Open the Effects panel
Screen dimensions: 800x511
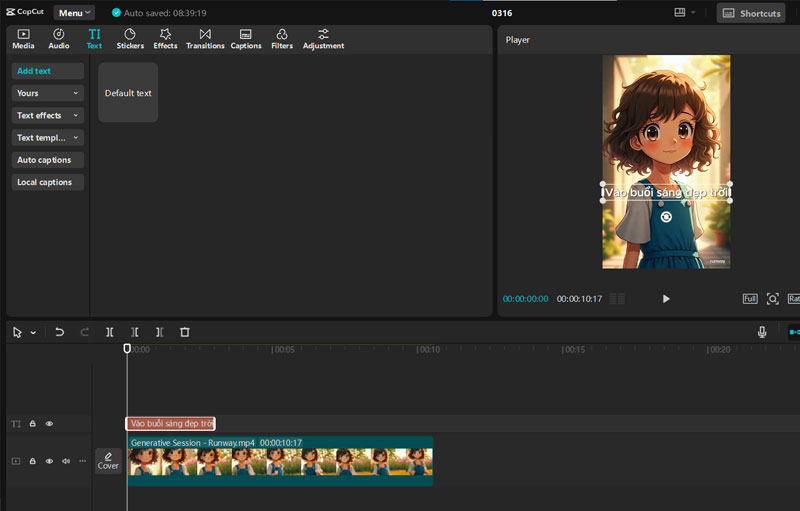[165, 39]
